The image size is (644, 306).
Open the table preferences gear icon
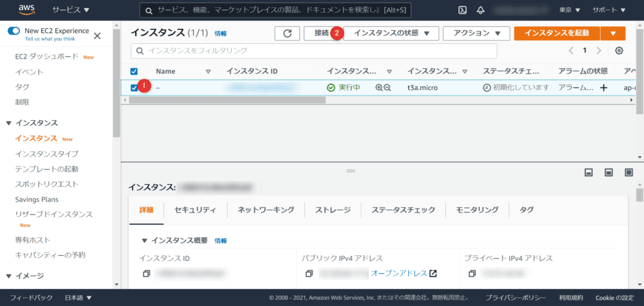click(619, 51)
